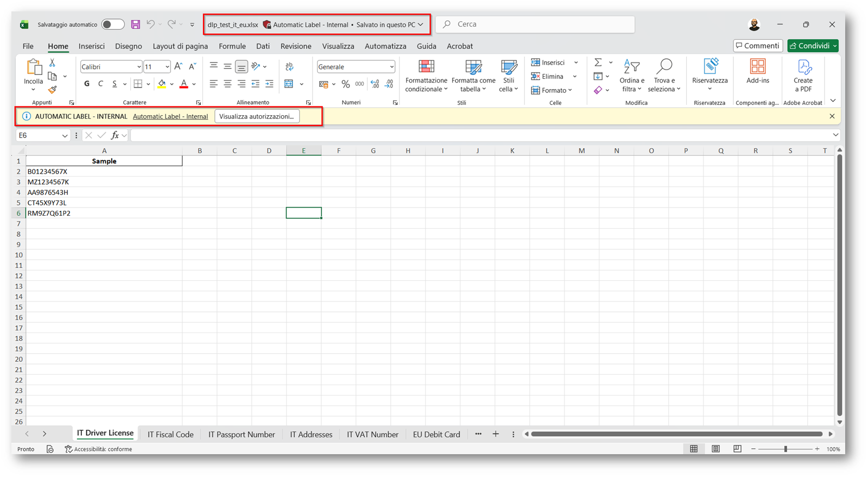Switch to IT Fiscal Code sheet

[x=170, y=434]
